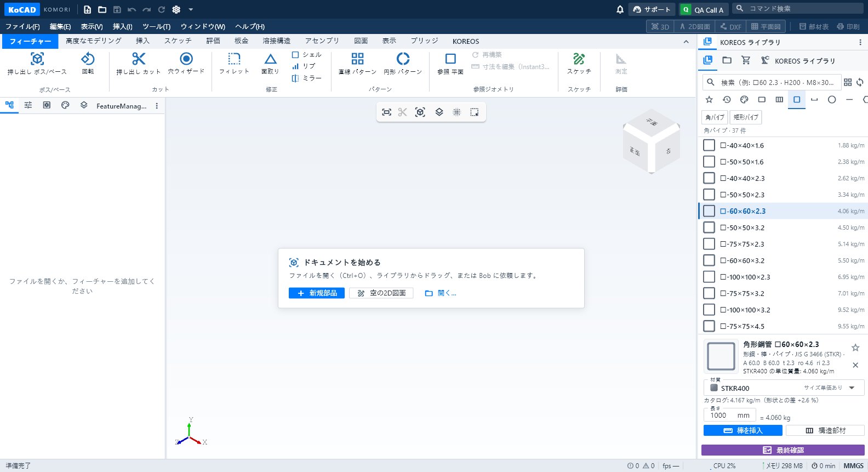Show recent items via history icon
Viewport: 868px width, 472px height.
[727, 100]
